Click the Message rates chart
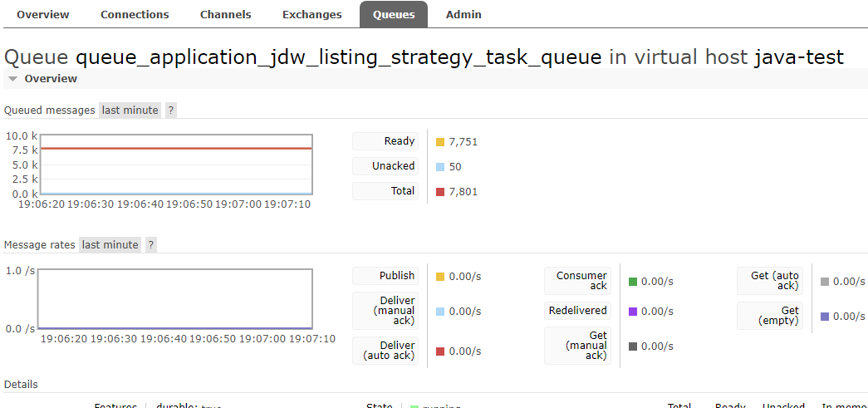Screen dimensions: 868x408 (x=175, y=299)
